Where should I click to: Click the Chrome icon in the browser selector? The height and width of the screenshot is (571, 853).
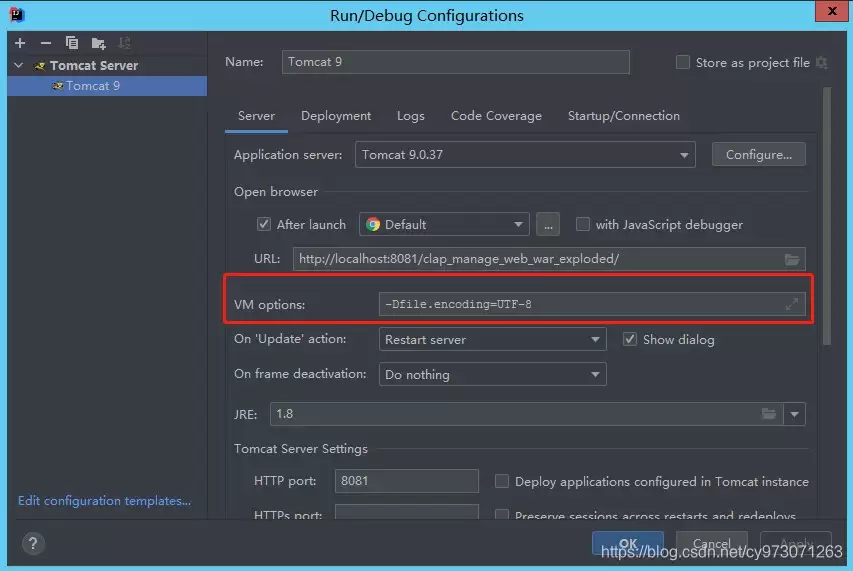(373, 225)
